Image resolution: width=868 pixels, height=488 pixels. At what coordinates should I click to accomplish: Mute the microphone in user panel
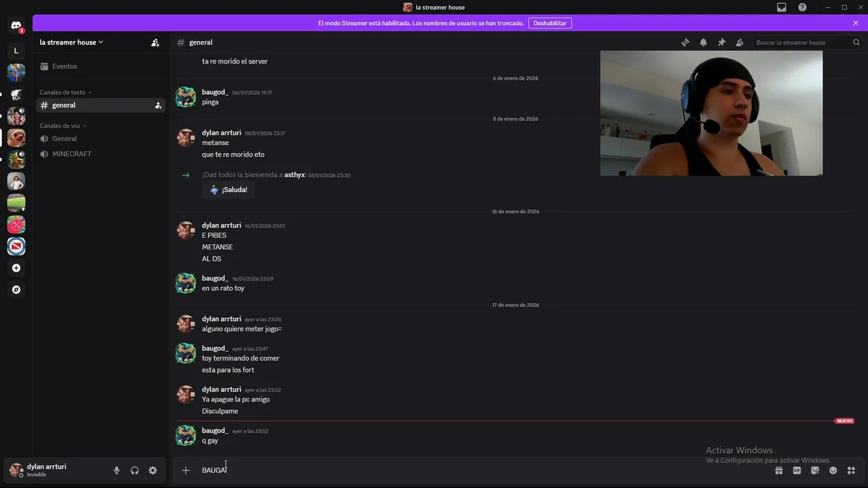(117, 470)
